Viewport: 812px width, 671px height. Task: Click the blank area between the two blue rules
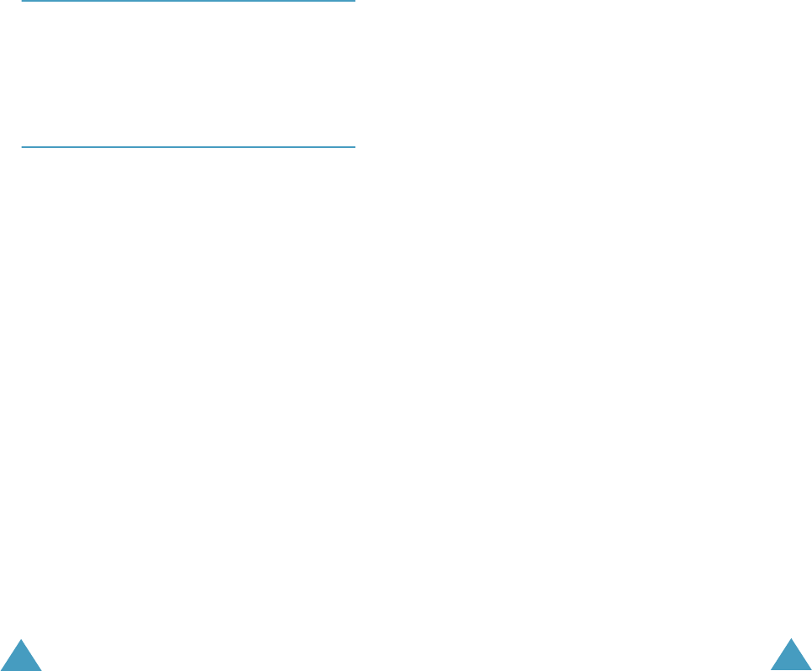(188, 74)
